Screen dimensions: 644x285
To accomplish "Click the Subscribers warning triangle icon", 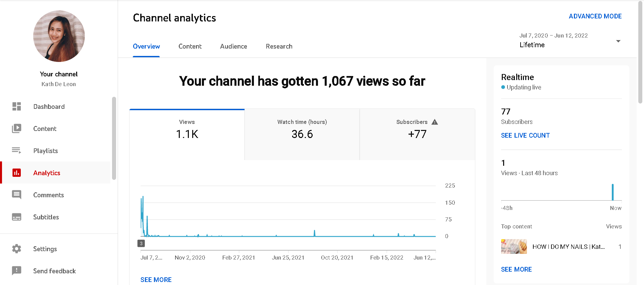I will pos(435,122).
